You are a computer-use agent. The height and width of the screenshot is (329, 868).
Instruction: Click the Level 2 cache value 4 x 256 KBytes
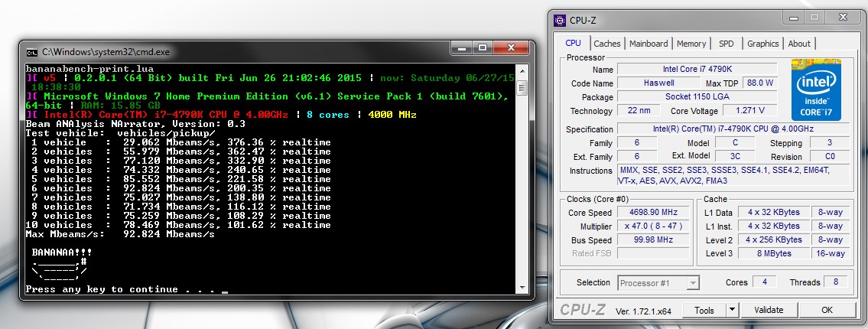773,239
